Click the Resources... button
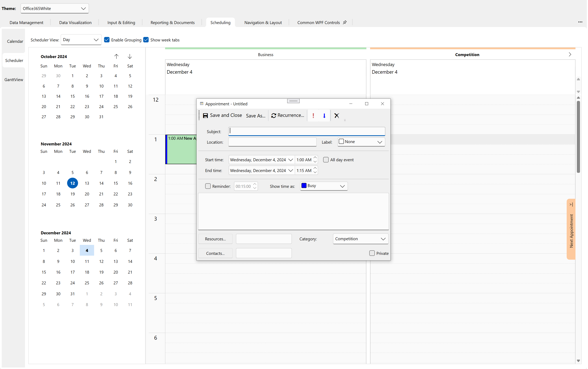Image resolution: width=588 pixels, height=369 pixels. click(x=215, y=239)
